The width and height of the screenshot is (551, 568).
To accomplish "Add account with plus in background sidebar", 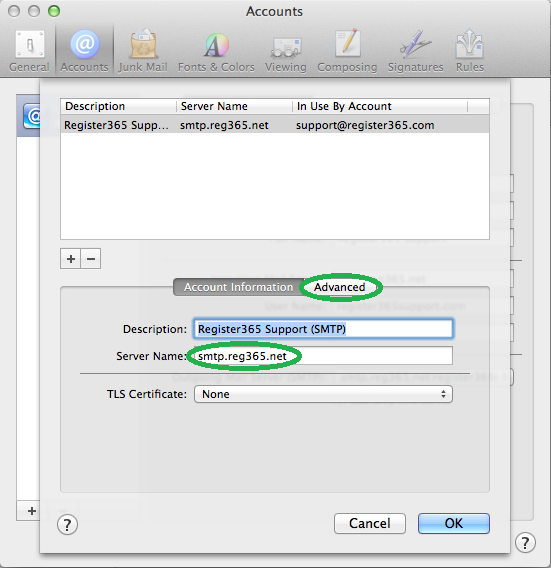I will [x=32, y=511].
